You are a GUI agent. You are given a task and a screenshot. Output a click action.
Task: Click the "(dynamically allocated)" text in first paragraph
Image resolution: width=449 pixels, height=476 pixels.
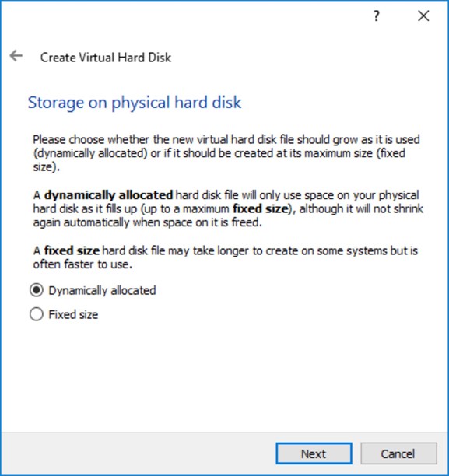[x=90, y=153]
